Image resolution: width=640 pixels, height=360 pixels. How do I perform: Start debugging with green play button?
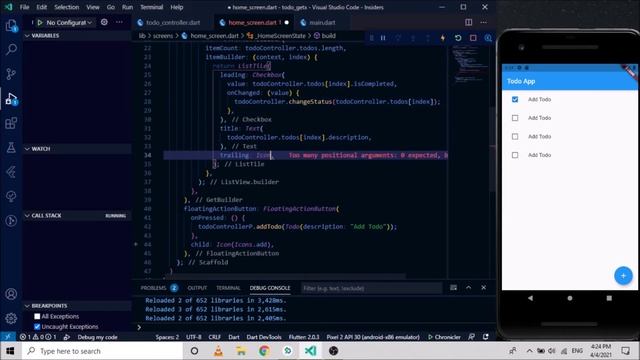pyautogui.click(x=40, y=22)
